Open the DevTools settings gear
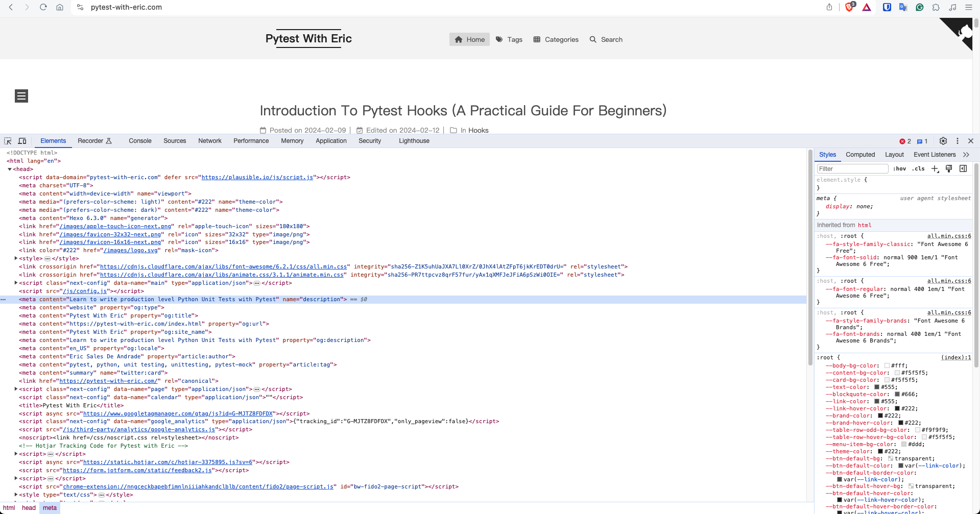The width and height of the screenshot is (980, 514). pyautogui.click(x=943, y=141)
